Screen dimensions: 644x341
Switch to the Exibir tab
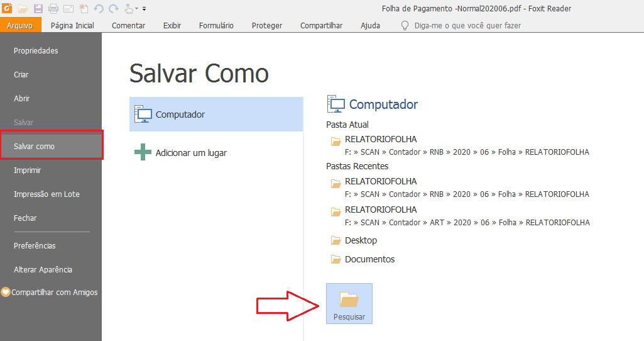[x=172, y=26]
